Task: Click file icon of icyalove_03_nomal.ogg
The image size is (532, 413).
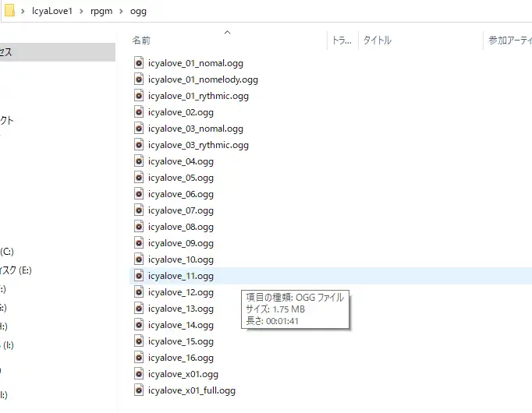Action: (139, 129)
